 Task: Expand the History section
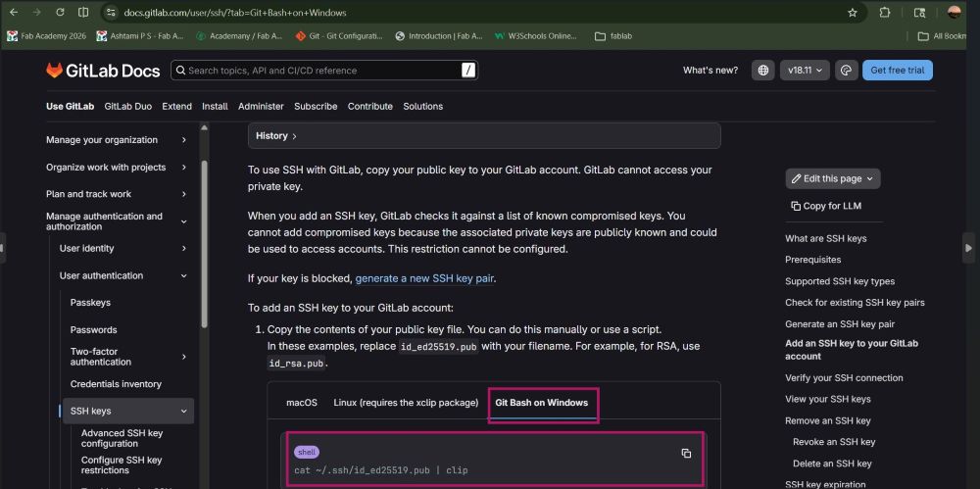point(275,136)
